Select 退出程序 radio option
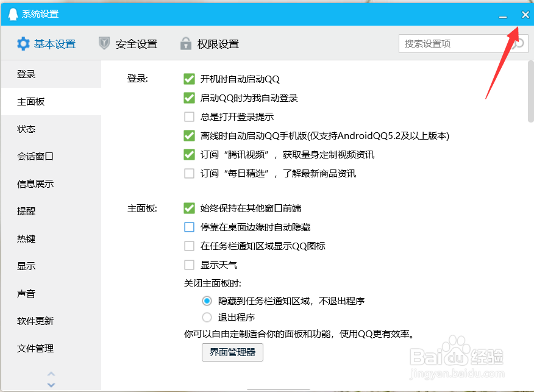This screenshot has width=534, height=392. coord(207,317)
